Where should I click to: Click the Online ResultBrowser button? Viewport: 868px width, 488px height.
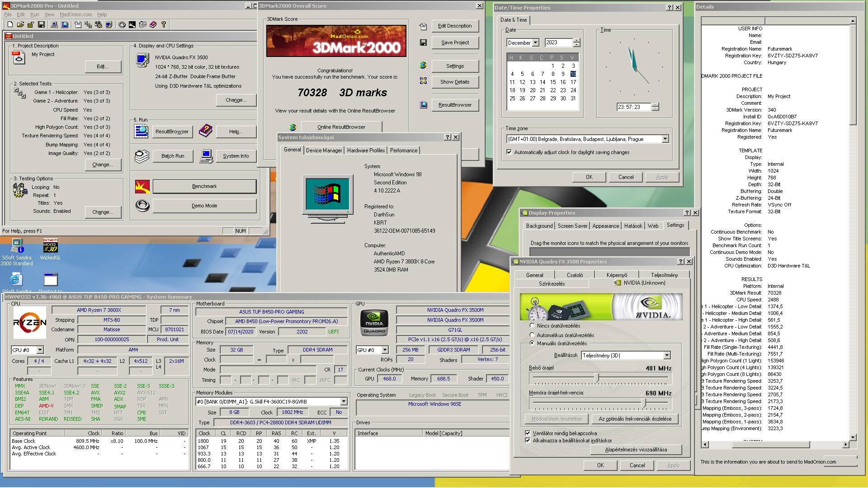click(341, 127)
